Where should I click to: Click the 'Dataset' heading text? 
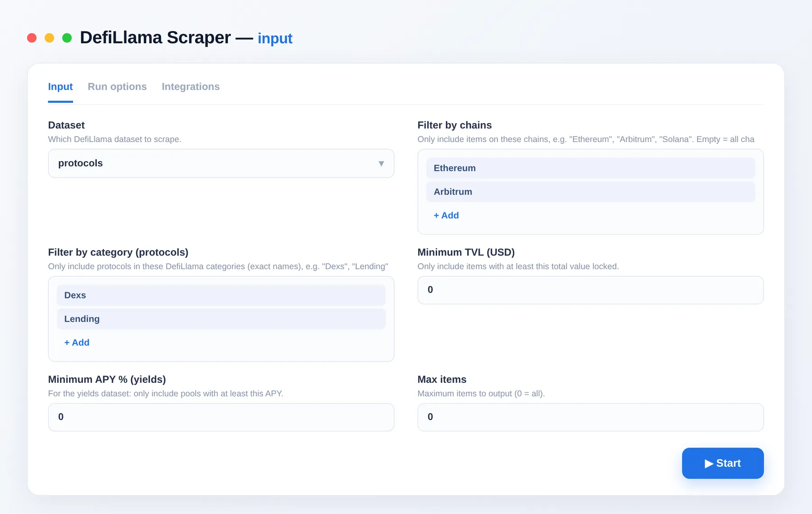click(x=66, y=125)
